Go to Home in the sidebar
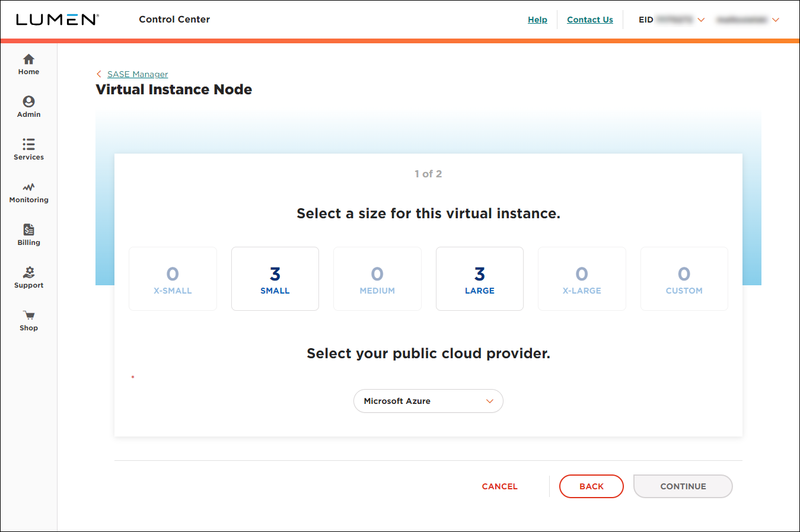This screenshot has height=532, width=800. point(28,65)
